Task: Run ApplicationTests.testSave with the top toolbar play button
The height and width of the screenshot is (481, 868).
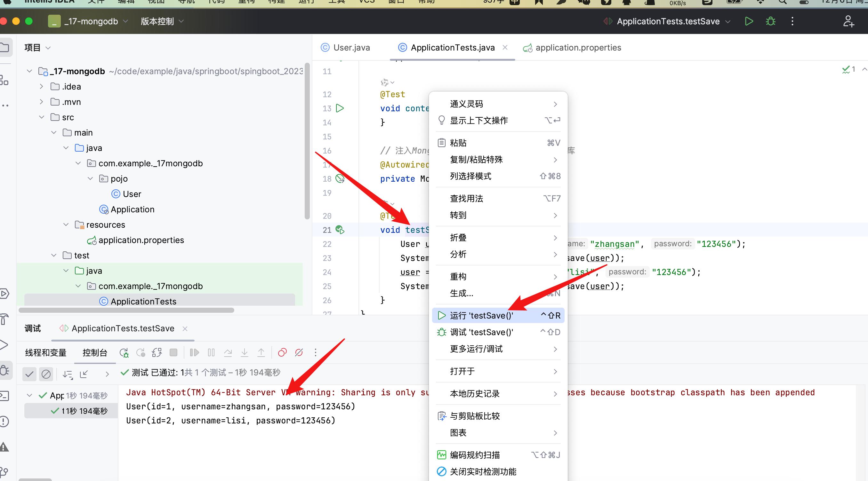Action: [749, 21]
